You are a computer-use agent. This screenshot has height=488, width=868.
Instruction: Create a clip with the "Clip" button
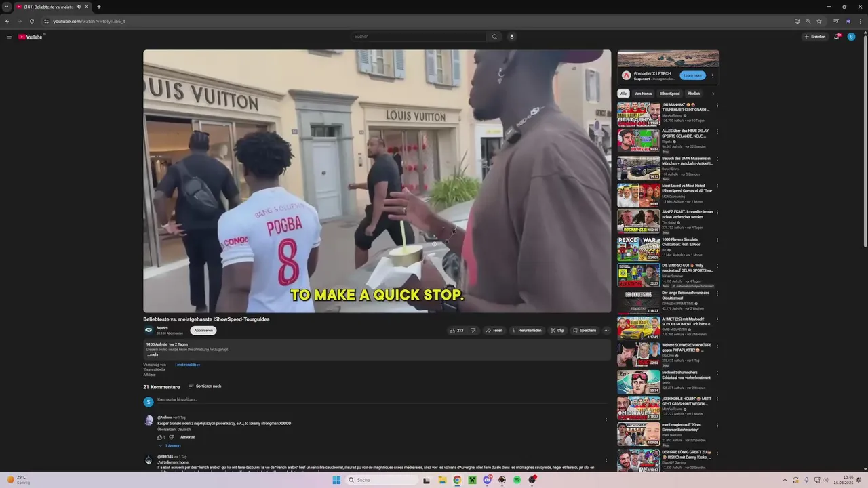(x=557, y=331)
